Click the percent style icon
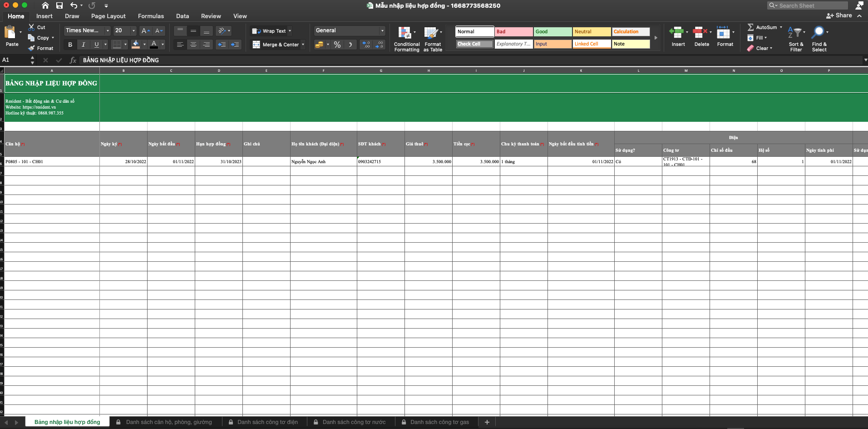The image size is (868, 429). [x=337, y=45]
